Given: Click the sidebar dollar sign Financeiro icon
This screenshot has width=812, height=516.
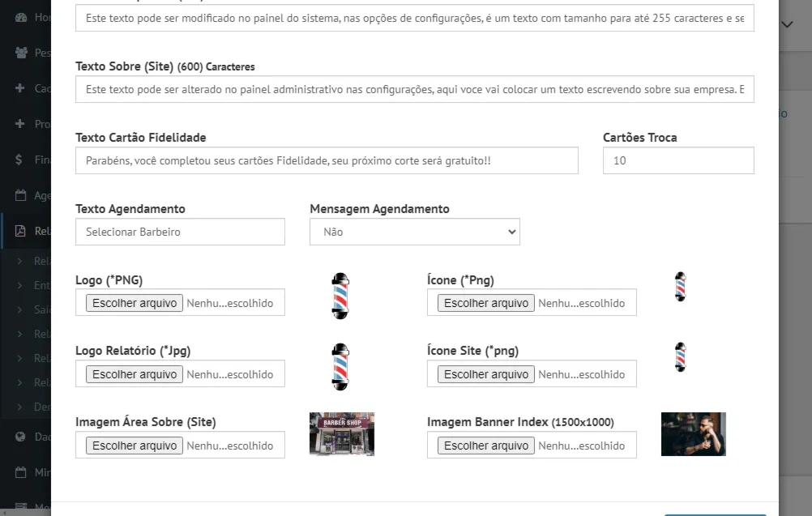Looking at the screenshot, I should click(19, 160).
